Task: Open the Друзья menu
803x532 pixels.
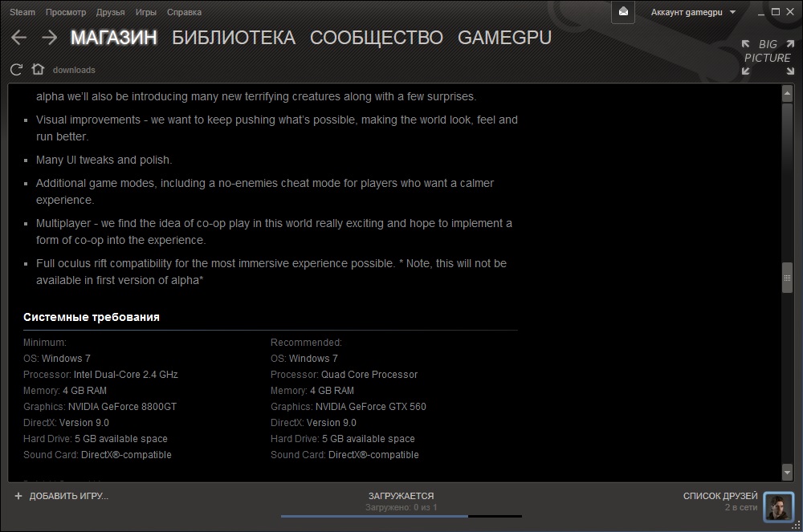Action: (x=111, y=12)
